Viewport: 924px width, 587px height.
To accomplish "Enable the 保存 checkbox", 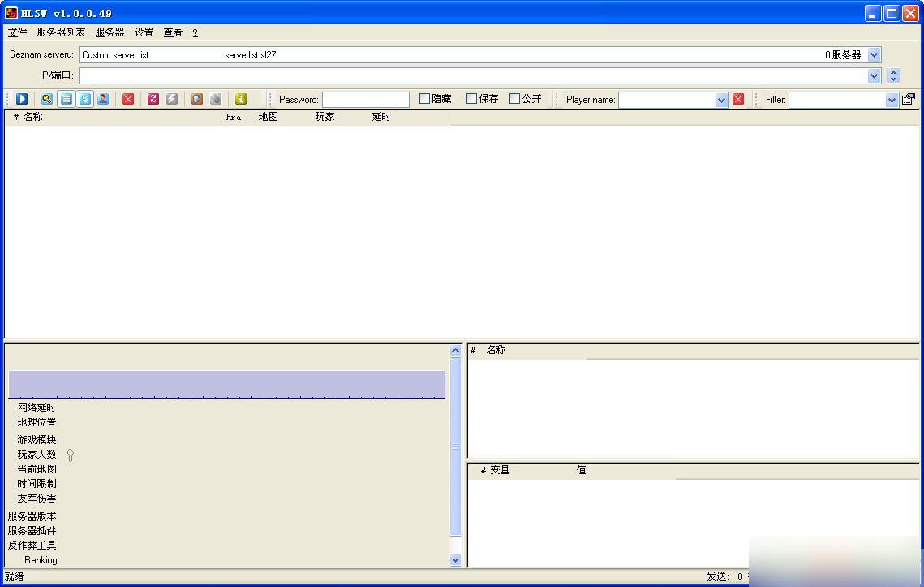I will click(471, 99).
